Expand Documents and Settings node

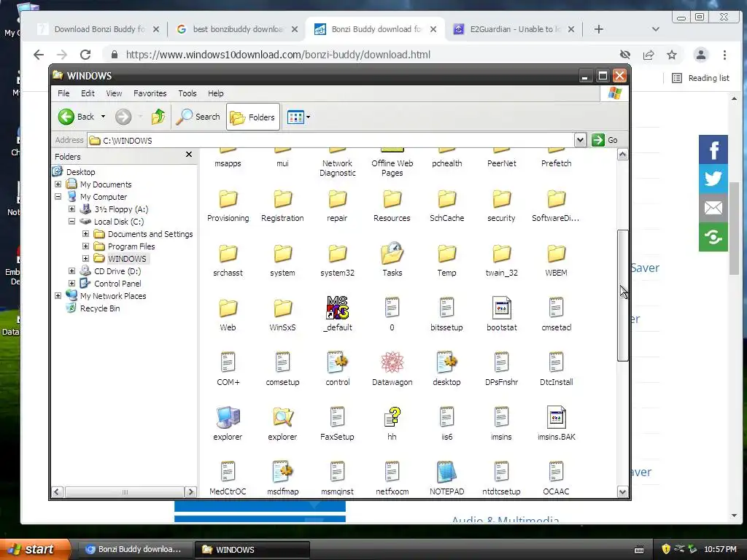pos(85,234)
